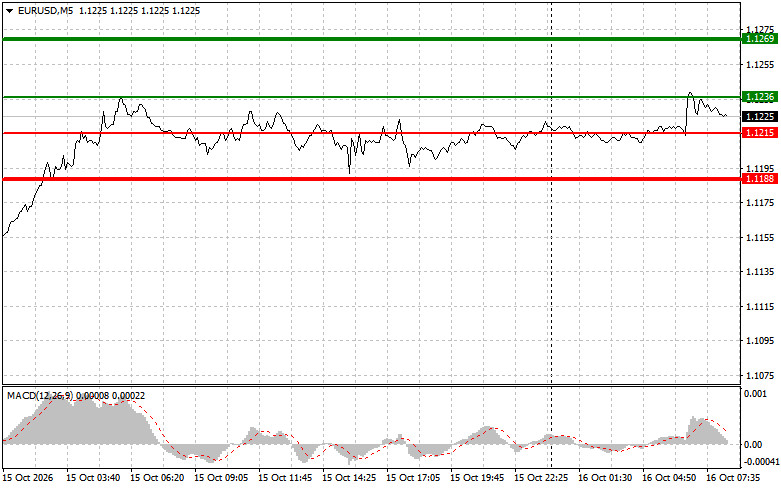
Task: Click the -0.00041 MACD scale value
Action: coord(760,462)
